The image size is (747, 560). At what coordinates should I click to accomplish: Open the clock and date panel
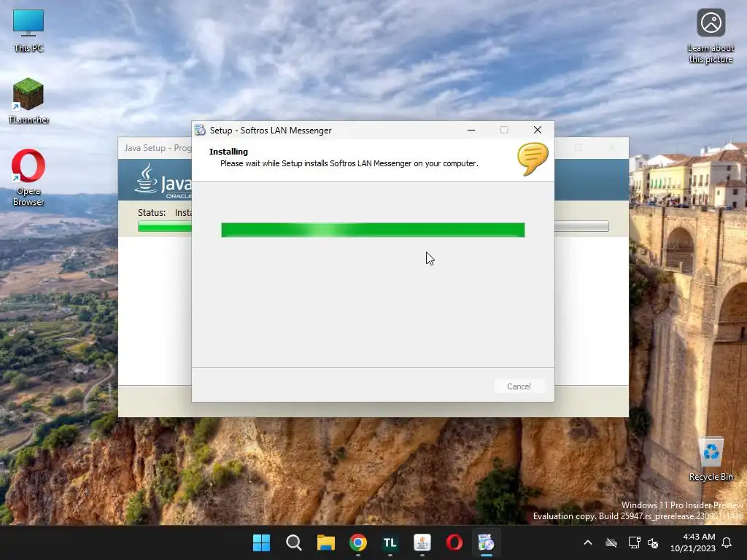point(693,542)
